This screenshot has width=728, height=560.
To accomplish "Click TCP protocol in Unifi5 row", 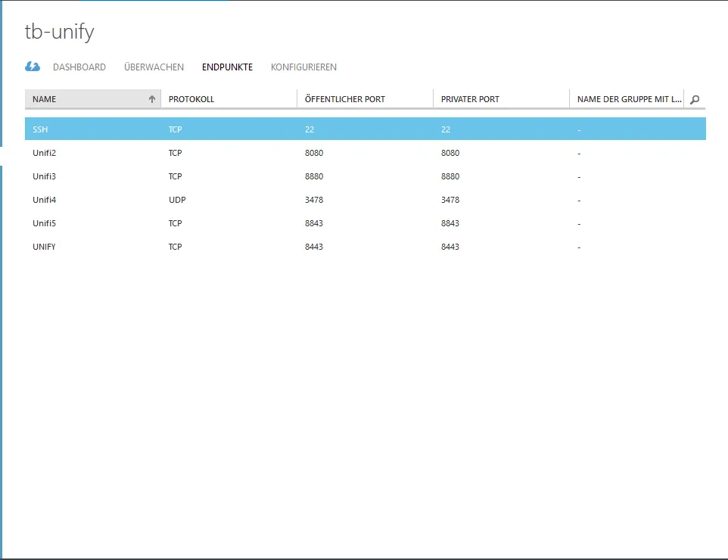I will click(x=175, y=223).
